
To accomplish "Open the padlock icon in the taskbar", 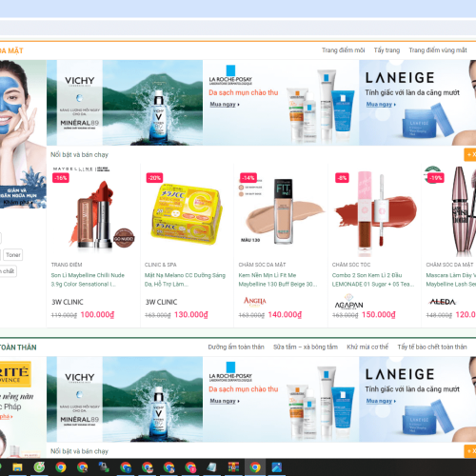I will coord(104,467).
